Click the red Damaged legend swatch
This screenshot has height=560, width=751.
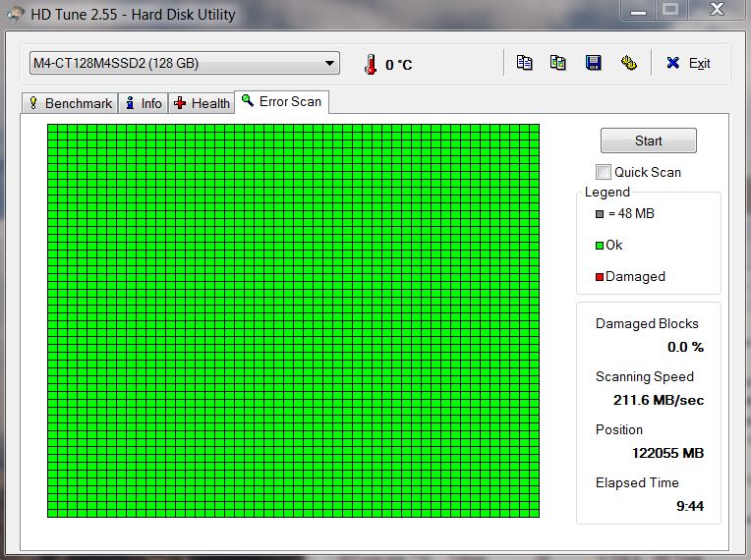point(600,277)
